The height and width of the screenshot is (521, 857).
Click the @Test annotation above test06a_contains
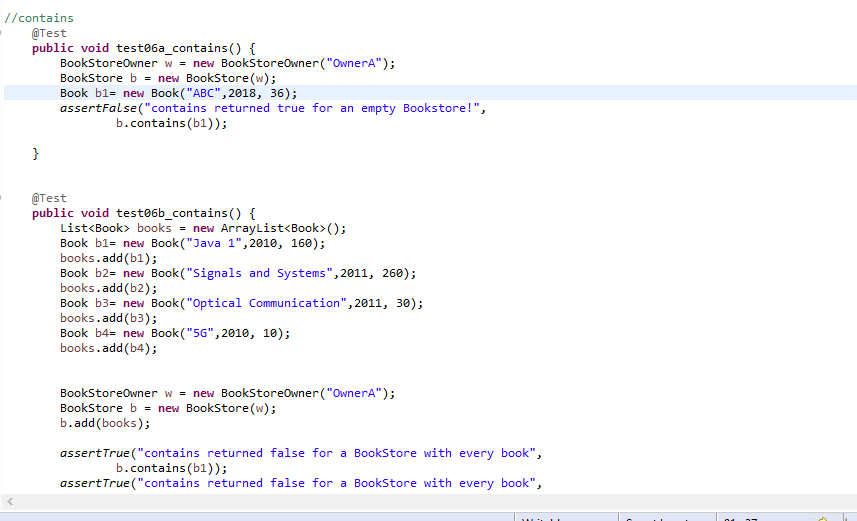[49, 33]
